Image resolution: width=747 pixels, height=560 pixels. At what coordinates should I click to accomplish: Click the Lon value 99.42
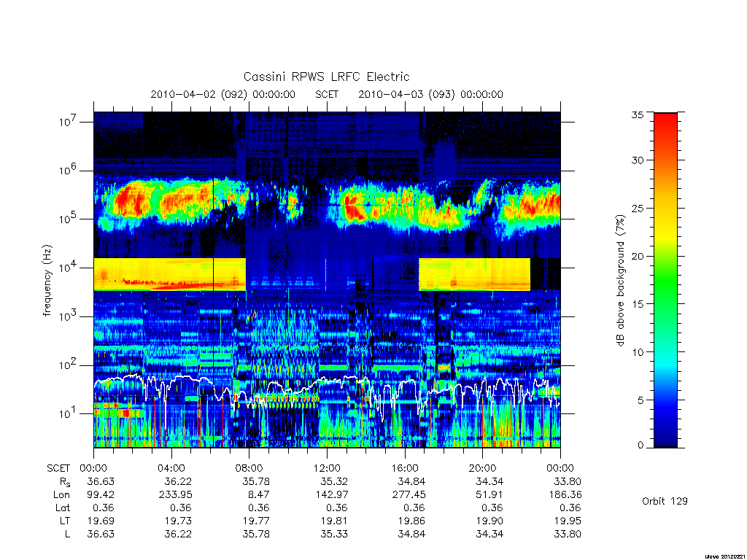[101, 495]
